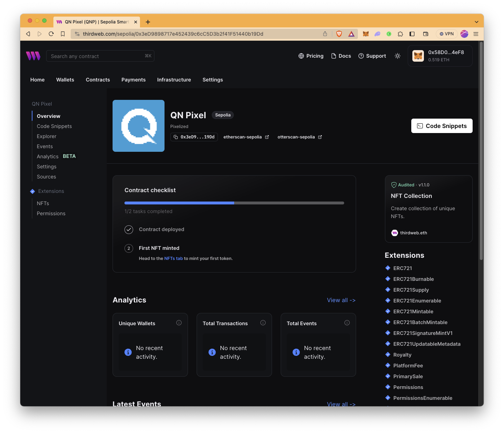Go to the Home tab

click(x=38, y=80)
